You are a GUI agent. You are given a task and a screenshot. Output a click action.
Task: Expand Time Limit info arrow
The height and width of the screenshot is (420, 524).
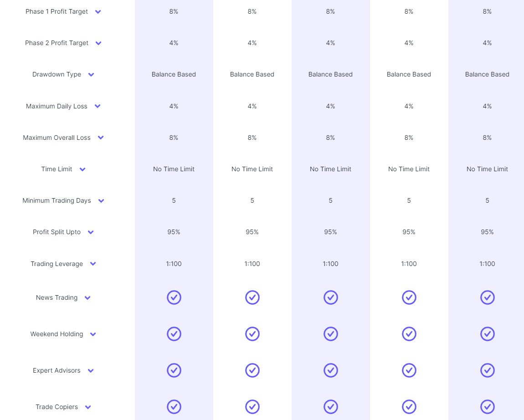[x=82, y=169]
